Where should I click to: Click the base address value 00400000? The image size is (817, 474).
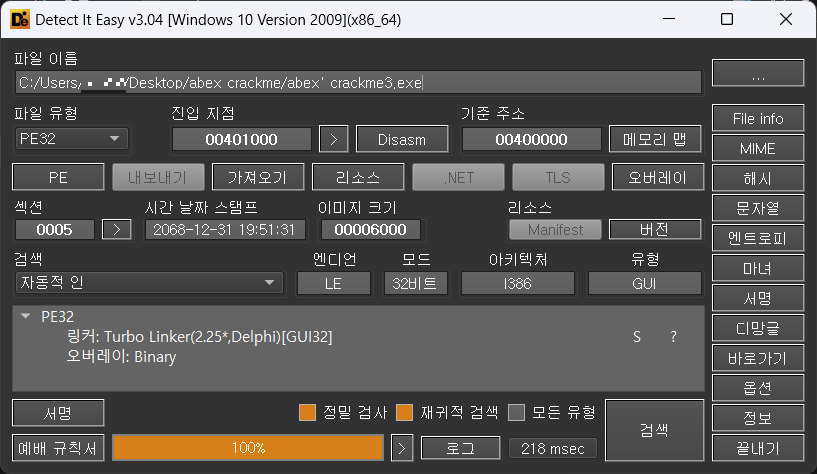point(531,139)
